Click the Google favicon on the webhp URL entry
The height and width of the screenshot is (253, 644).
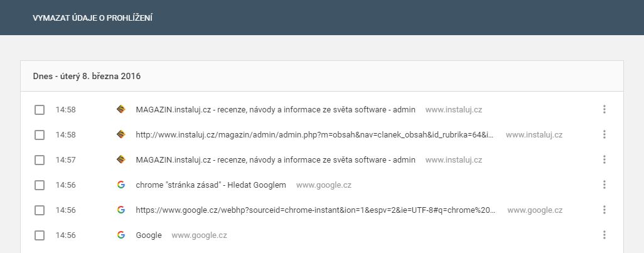click(x=121, y=210)
